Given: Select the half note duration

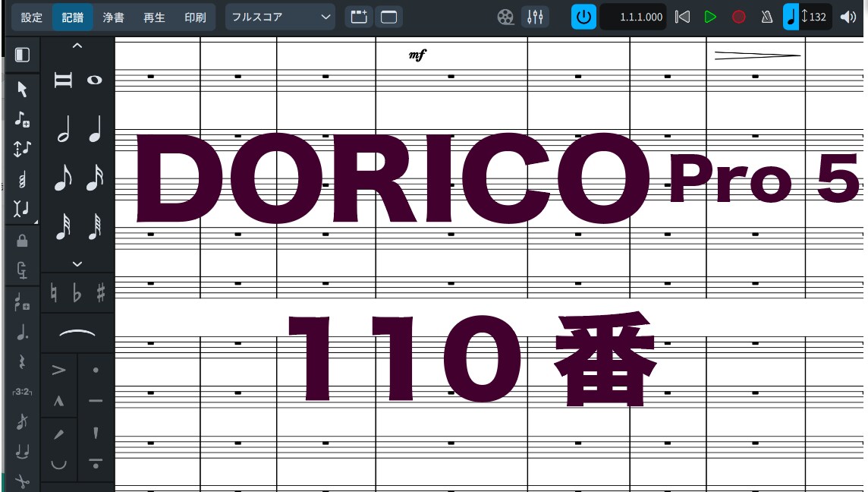Looking at the screenshot, I should pos(63,129).
